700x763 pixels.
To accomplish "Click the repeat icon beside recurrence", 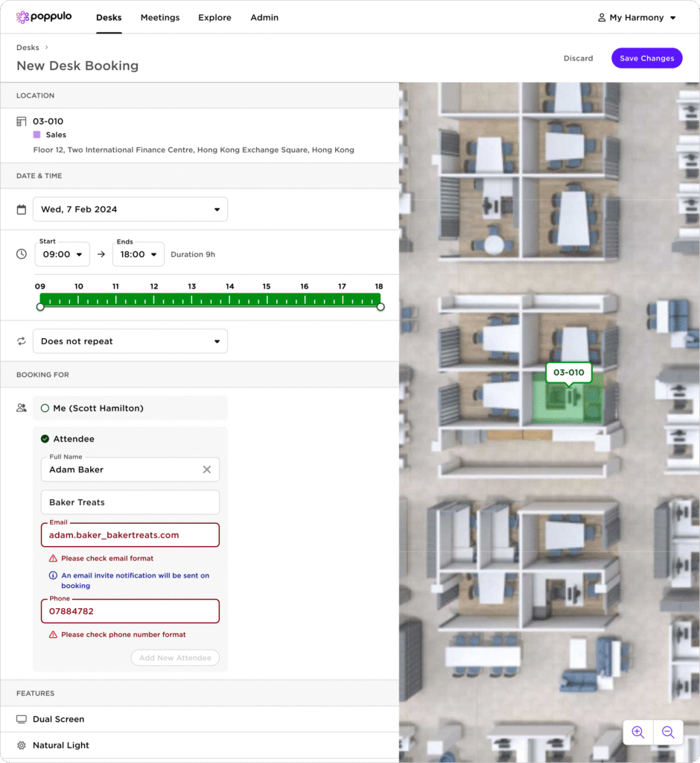I will [22, 341].
